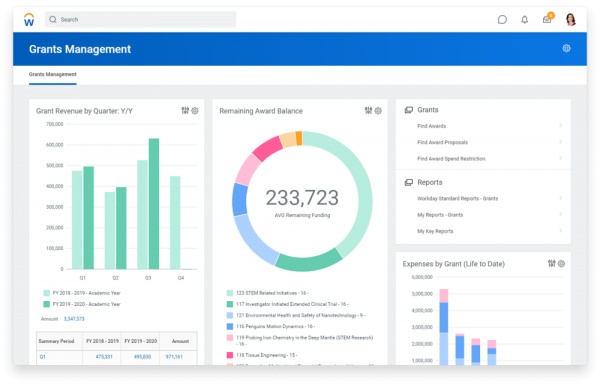Click 121 Environmental Health legend swatch
600x385 pixels.
click(230, 315)
